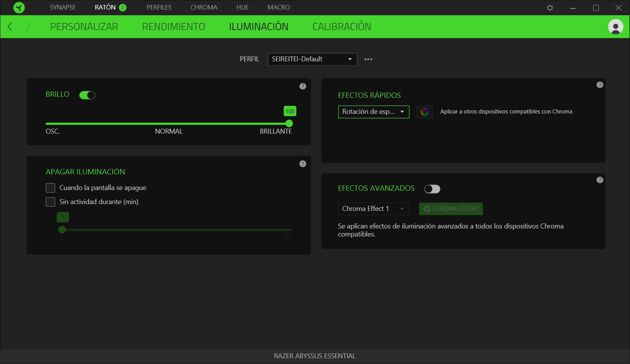Check 'Cuando la pantalla se apague'
Viewport: 630px width, 364px height.
pos(51,188)
